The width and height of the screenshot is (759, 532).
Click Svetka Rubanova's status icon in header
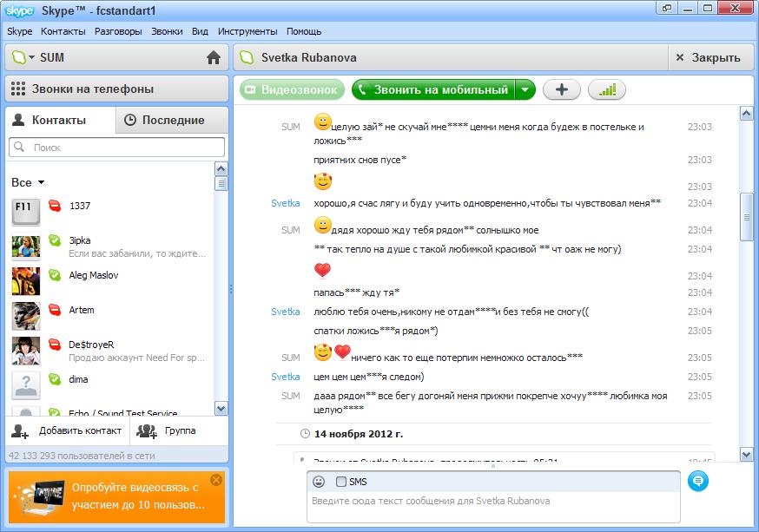pos(247,57)
